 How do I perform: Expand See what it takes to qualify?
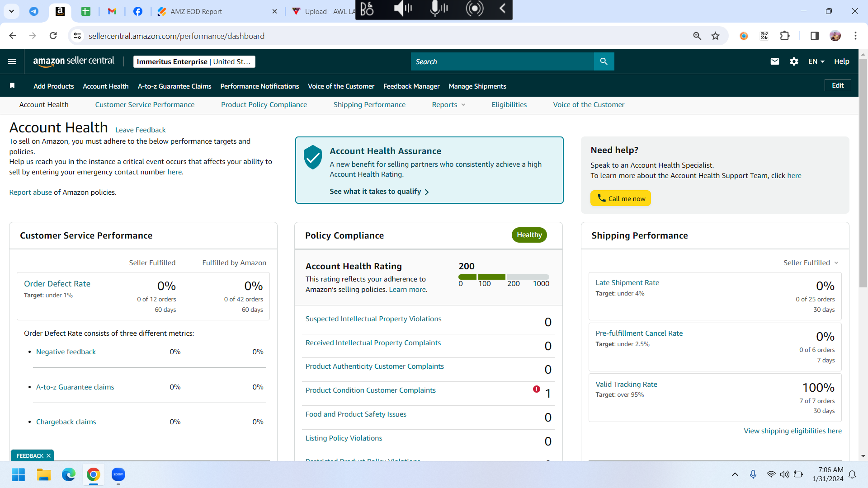(379, 192)
